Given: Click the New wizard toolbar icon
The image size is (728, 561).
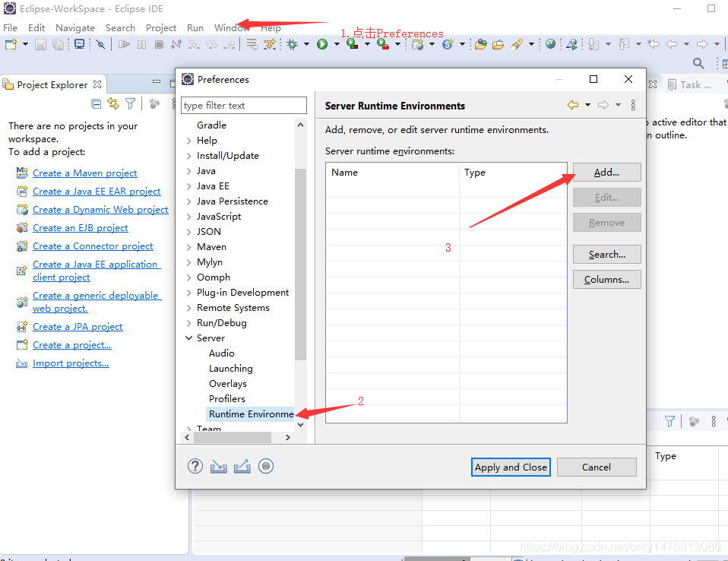Looking at the screenshot, I should (x=11, y=45).
